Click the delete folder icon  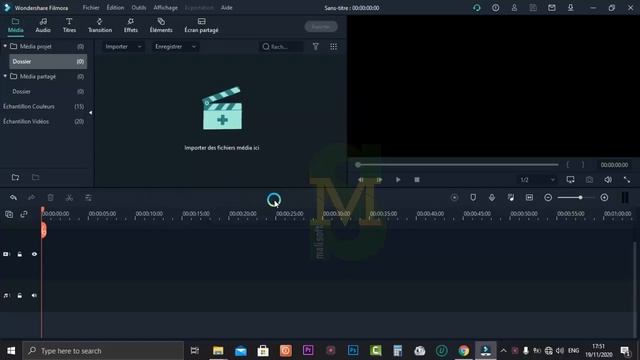pyautogui.click(x=36, y=177)
